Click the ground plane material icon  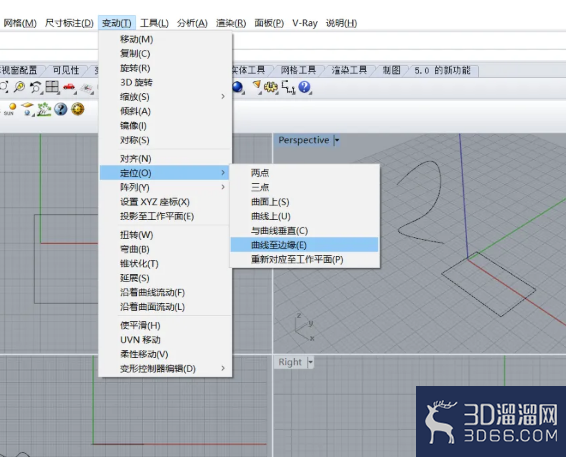[27, 109]
